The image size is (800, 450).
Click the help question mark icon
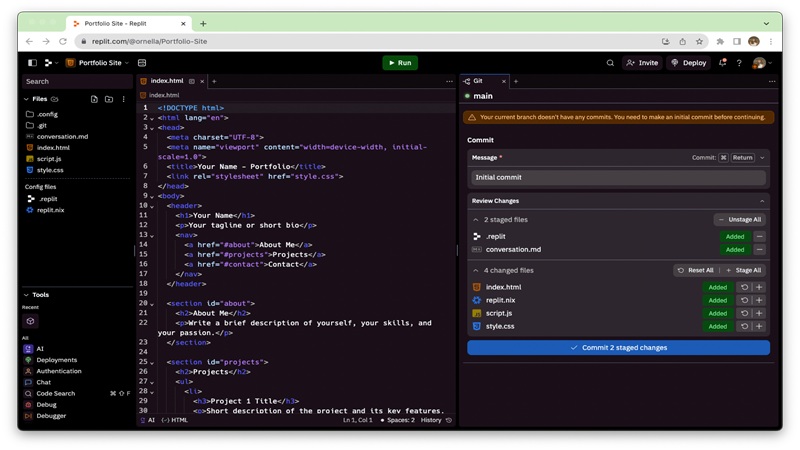pos(739,63)
